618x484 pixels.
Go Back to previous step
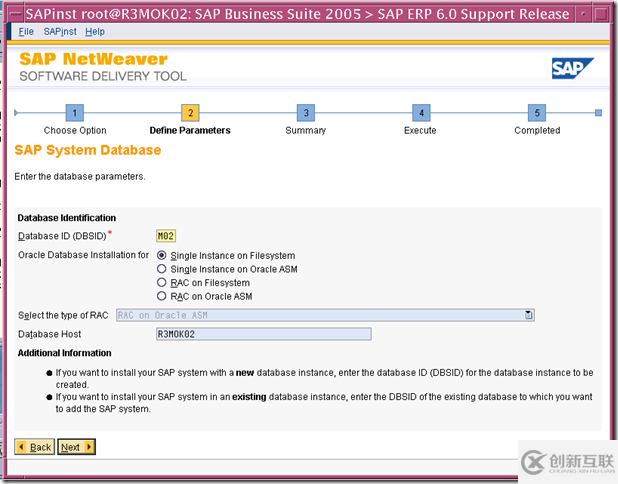click(35, 447)
